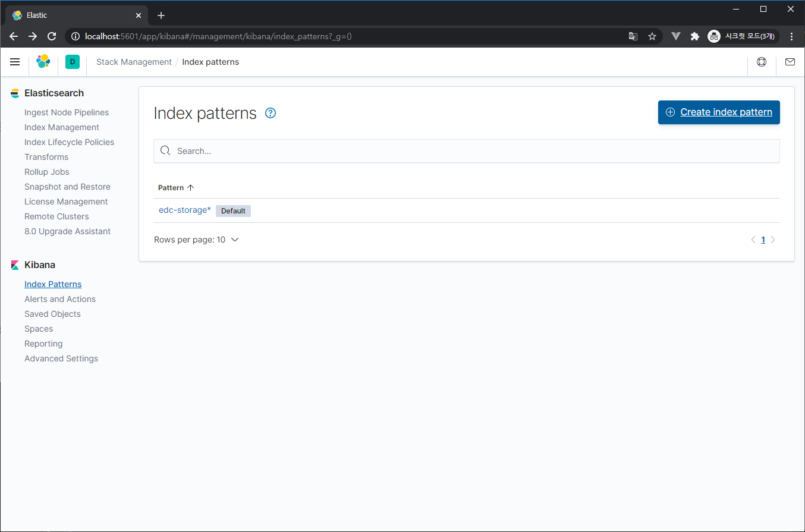Click the Default badge
Image resolution: width=805 pixels, height=532 pixels.
[x=233, y=211]
